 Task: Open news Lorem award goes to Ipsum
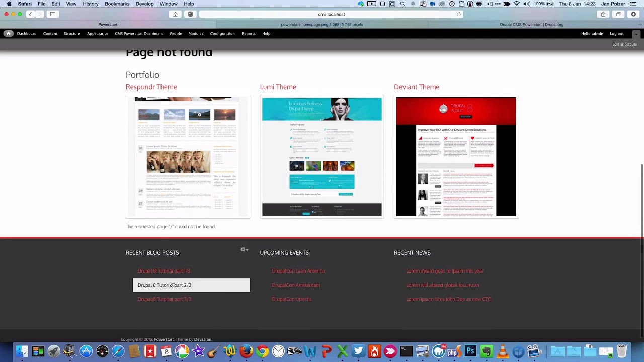point(445,270)
